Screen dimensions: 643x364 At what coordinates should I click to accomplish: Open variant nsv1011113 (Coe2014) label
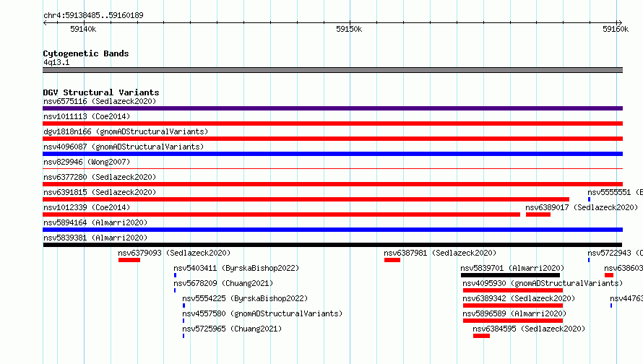tap(87, 116)
